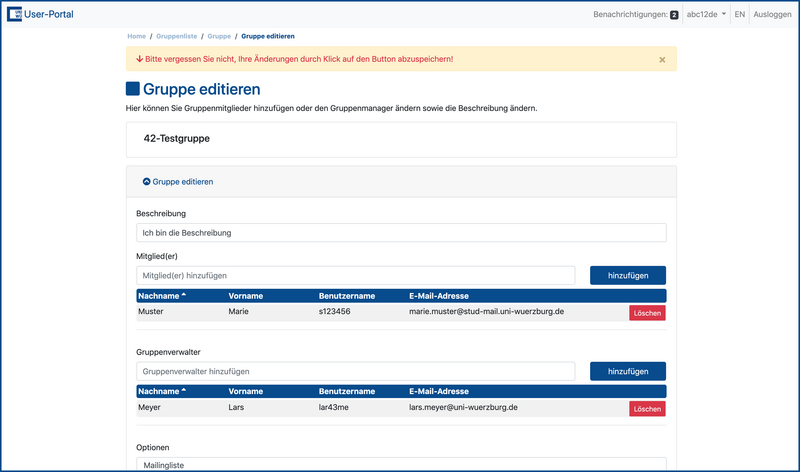This screenshot has height=472, width=800.
Task: Click the blue square icon beside Gruppe editieren heading
Action: pos(133,89)
